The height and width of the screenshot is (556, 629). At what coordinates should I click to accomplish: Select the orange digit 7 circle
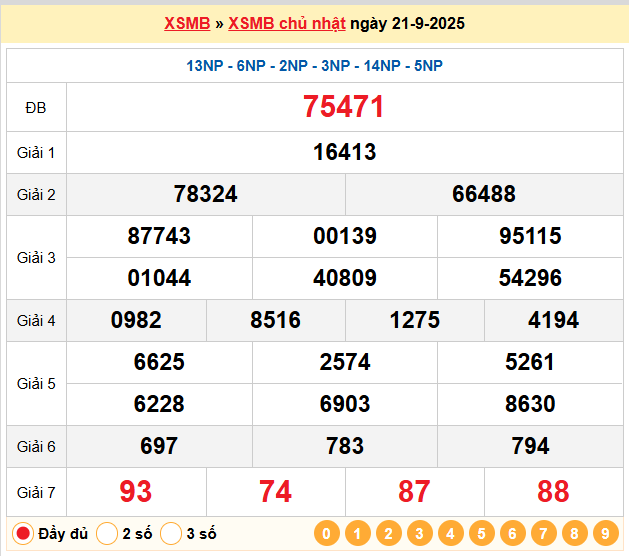pos(543,533)
